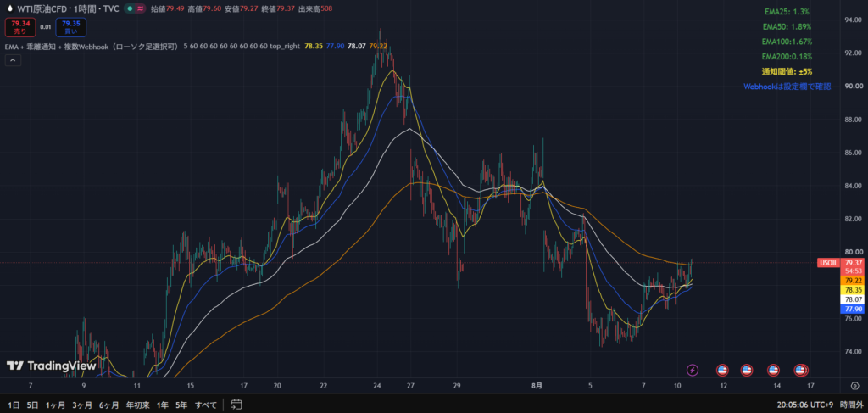Click white 78.07 price scale label
The height and width of the screenshot is (413, 868).
click(x=852, y=299)
